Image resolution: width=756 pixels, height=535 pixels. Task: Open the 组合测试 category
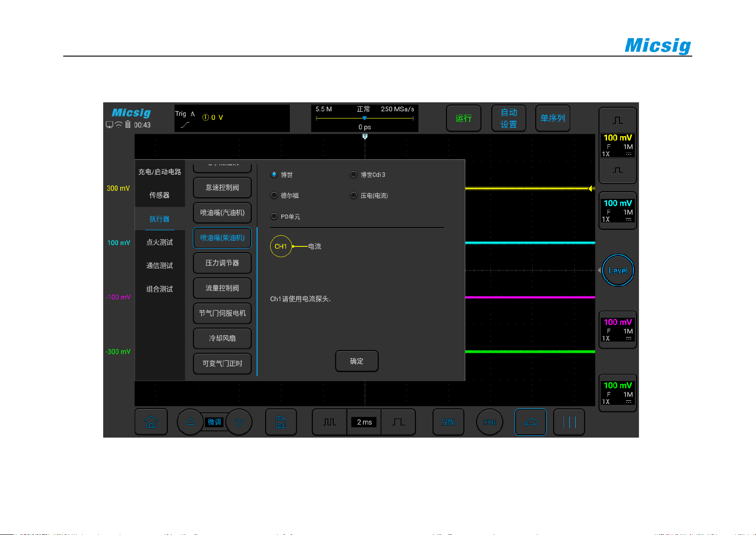click(x=160, y=289)
